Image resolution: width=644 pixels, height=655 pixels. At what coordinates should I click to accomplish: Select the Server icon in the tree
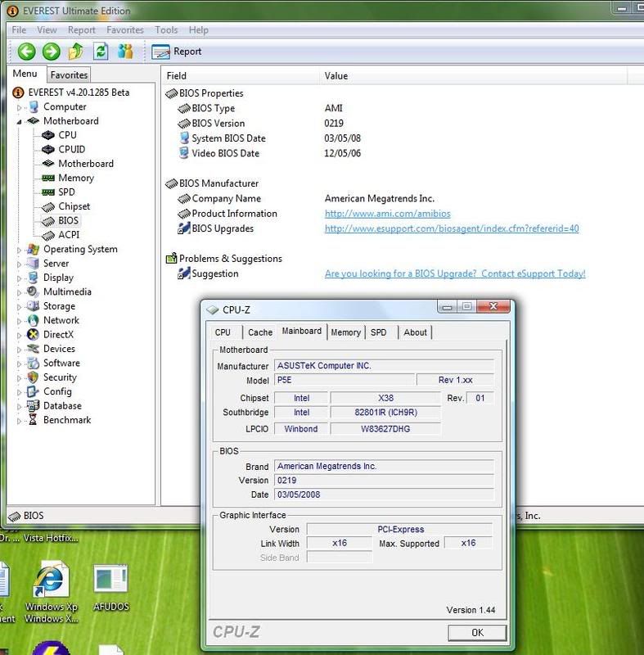pos(33,264)
